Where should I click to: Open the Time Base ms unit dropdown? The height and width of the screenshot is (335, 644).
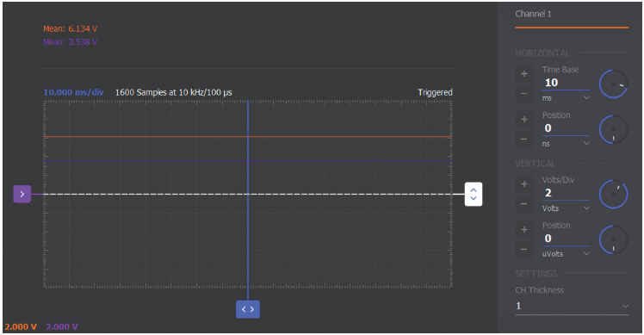point(566,98)
